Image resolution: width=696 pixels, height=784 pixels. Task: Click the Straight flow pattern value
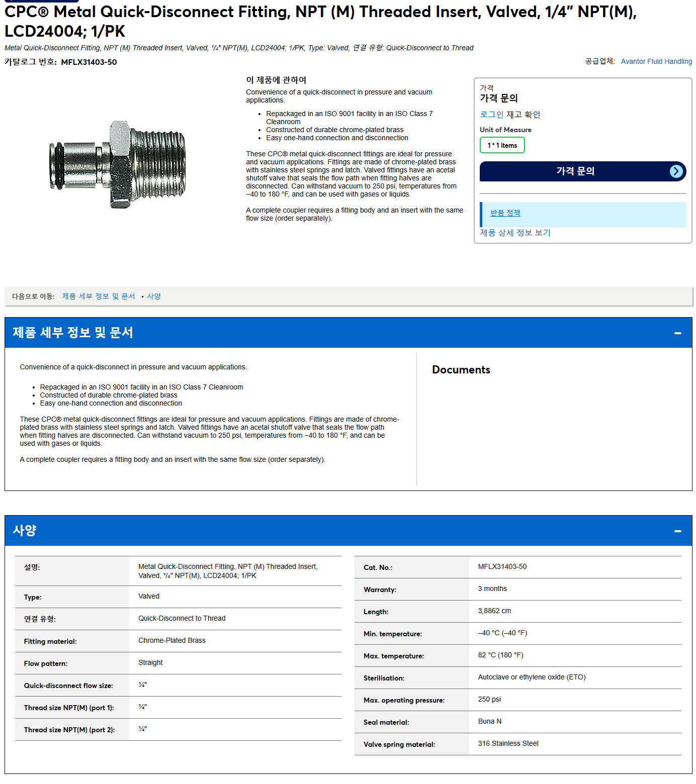[x=150, y=662]
